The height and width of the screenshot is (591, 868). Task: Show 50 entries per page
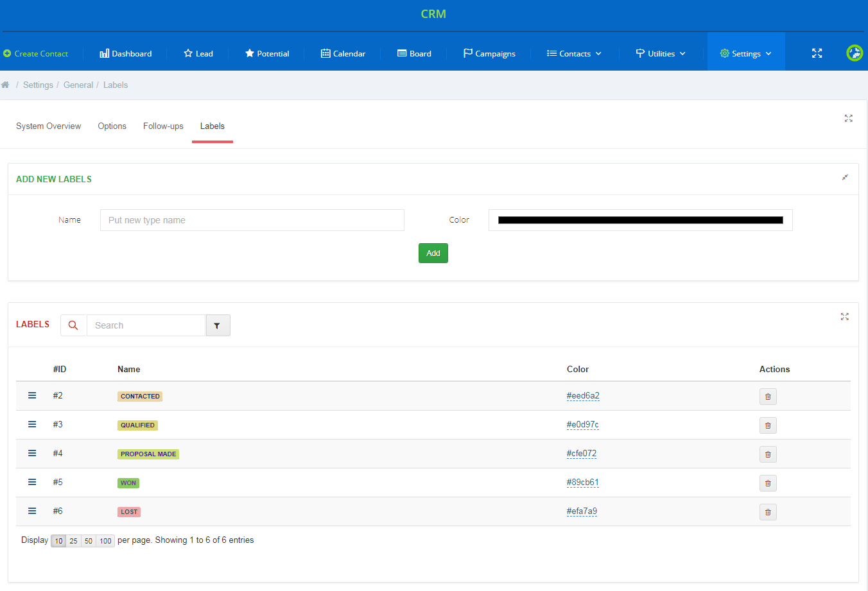[89, 541]
